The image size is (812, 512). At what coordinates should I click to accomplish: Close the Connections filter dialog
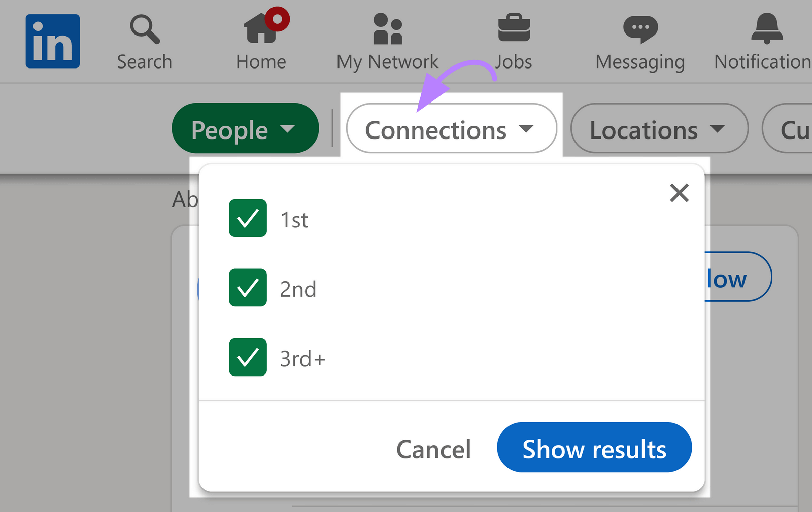pos(679,193)
